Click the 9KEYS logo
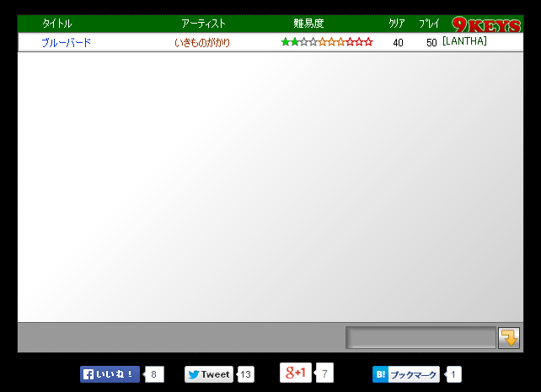Image resolution: width=541 pixels, height=392 pixels. pos(486,24)
